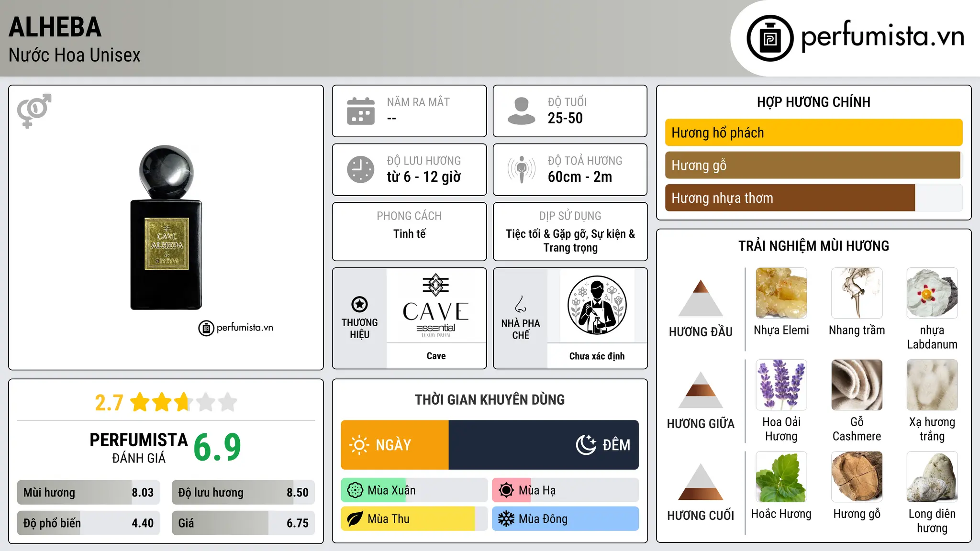
Task: Click the Giá 6.75 rating bar
Action: point(243,523)
